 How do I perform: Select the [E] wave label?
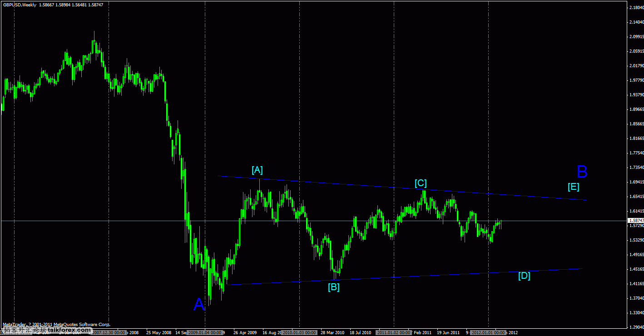coord(573,187)
